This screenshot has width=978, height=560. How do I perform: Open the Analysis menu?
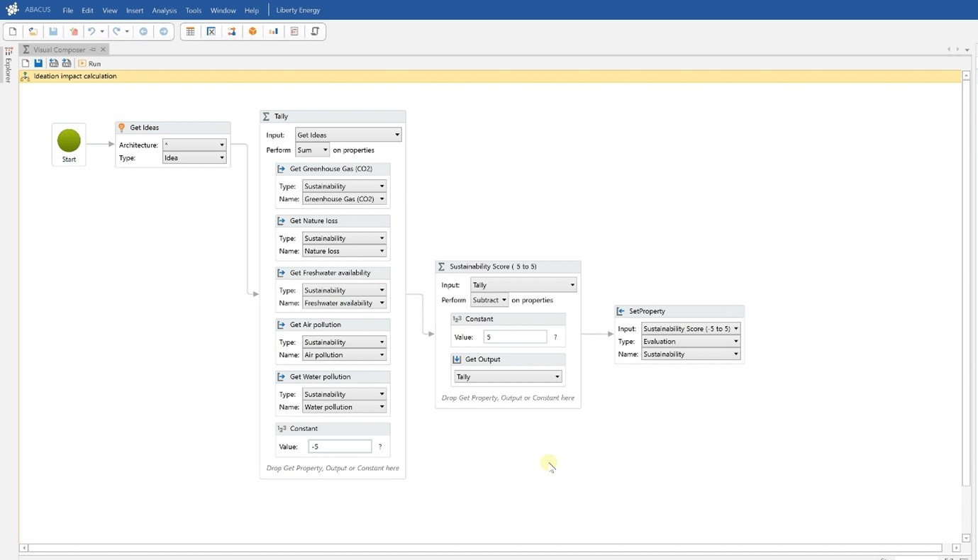click(x=164, y=11)
